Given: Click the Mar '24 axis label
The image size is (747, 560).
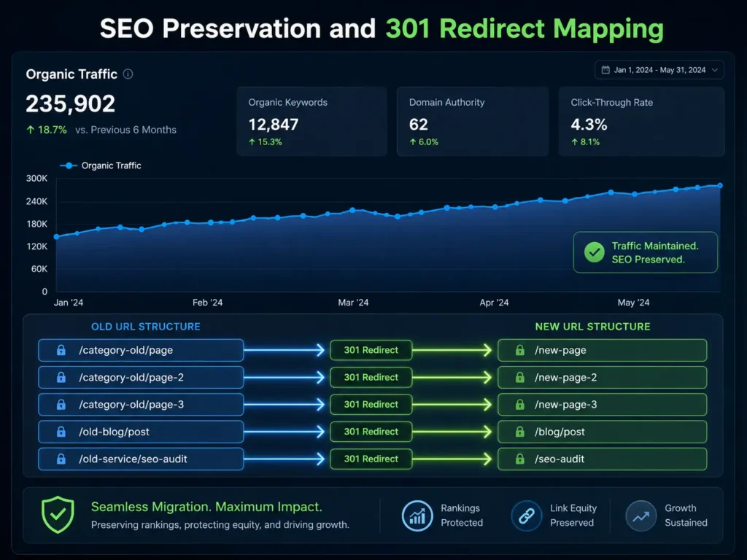Looking at the screenshot, I should (x=353, y=303).
